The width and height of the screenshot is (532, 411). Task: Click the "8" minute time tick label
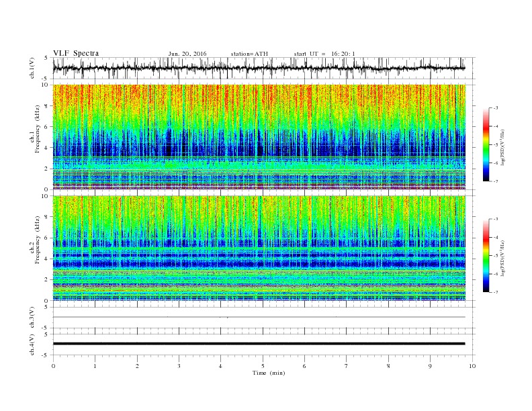(x=388, y=366)
